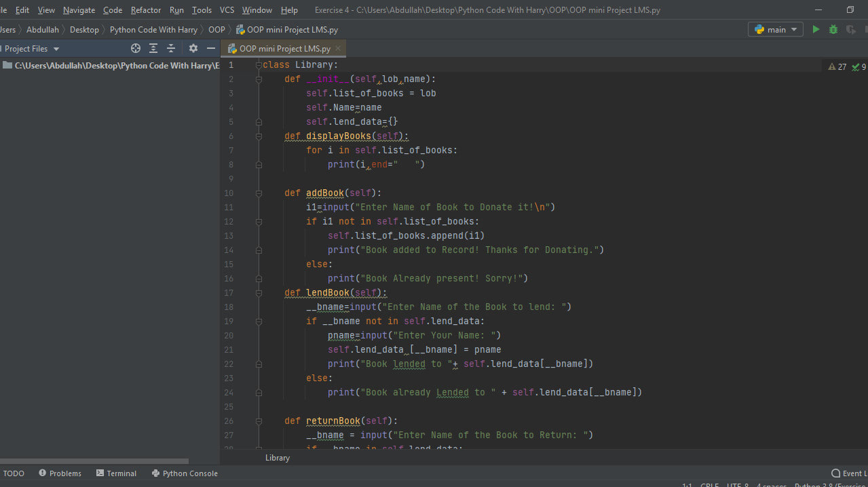Image resolution: width=868 pixels, height=487 pixels.
Task: Open Project panel settings gear
Action: [193, 48]
